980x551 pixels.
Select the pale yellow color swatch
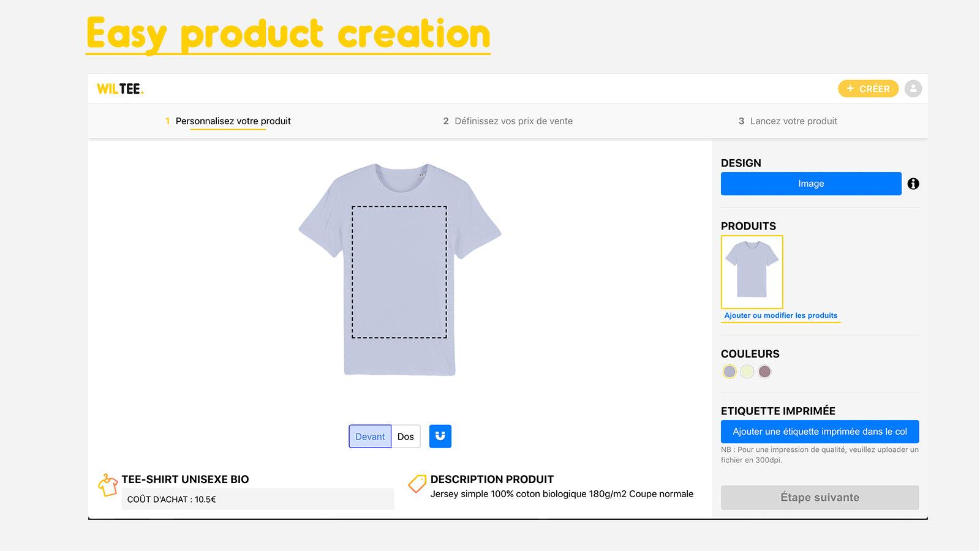coord(747,371)
